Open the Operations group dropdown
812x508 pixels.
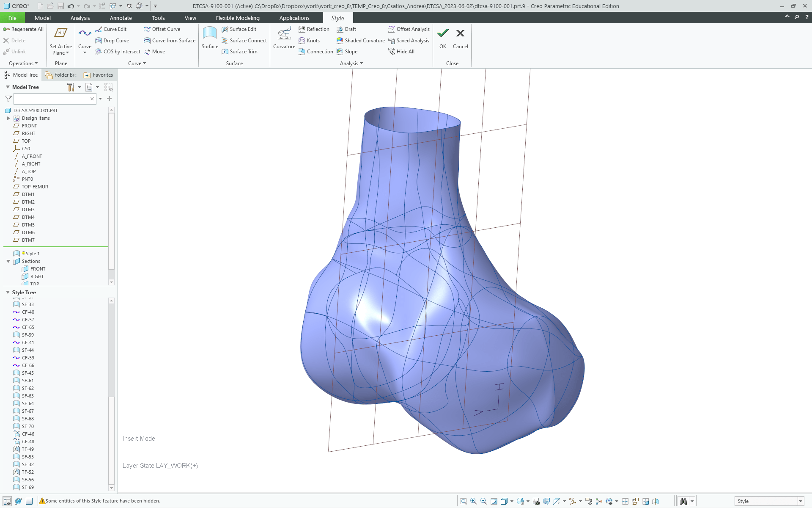[x=23, y=63]
